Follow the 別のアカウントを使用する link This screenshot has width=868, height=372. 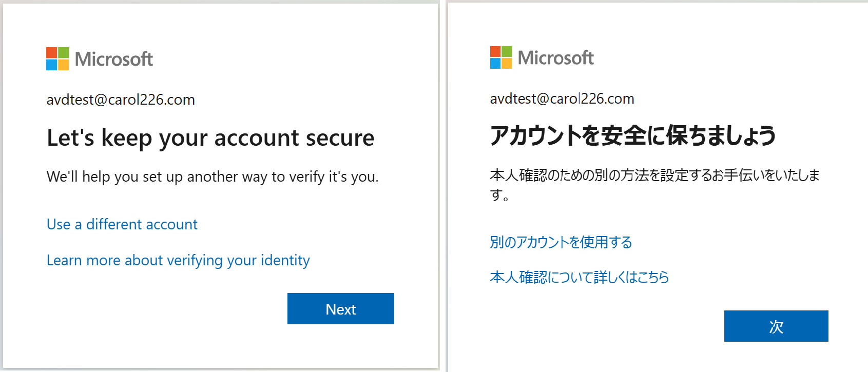click(x=561, y=242)
